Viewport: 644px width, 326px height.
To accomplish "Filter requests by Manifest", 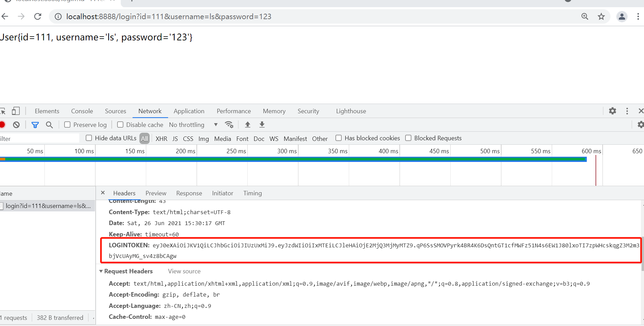I will point(295,139).
